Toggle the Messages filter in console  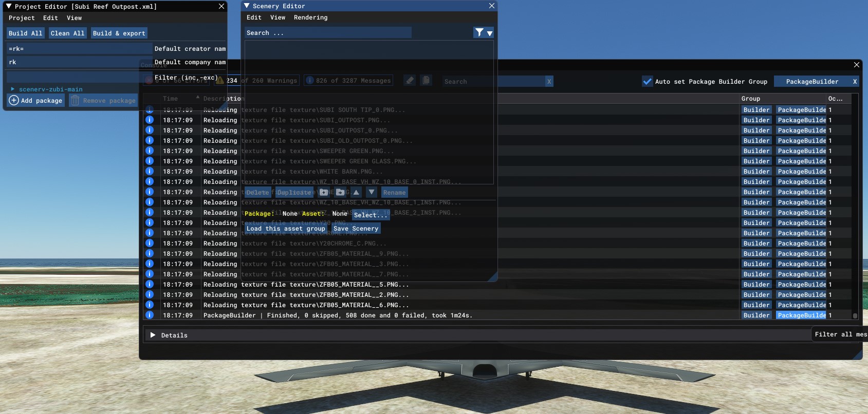pyautogui.click(x=348, y=81)
